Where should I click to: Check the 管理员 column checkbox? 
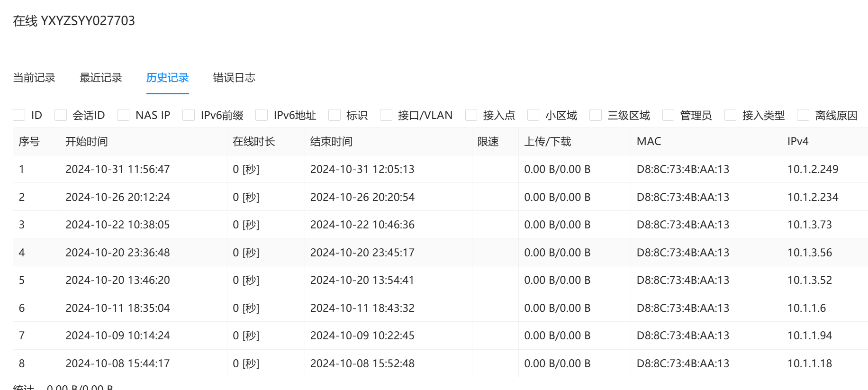tap(669, 115)
